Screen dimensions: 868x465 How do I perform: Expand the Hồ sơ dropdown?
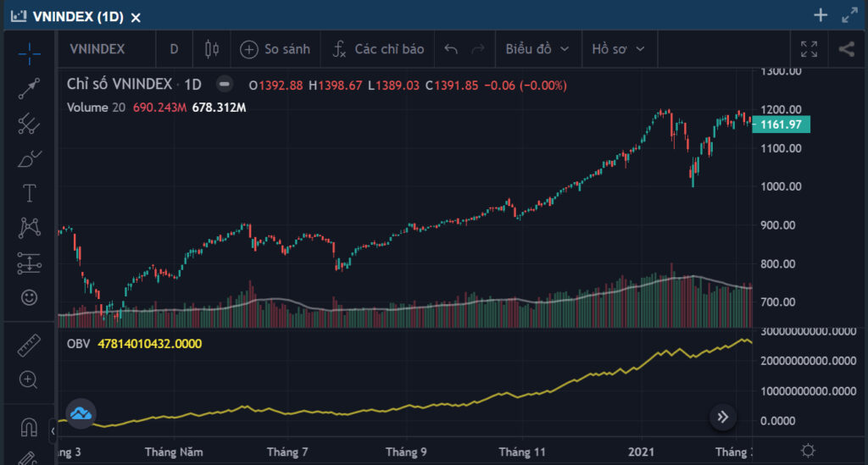point(618,49)
